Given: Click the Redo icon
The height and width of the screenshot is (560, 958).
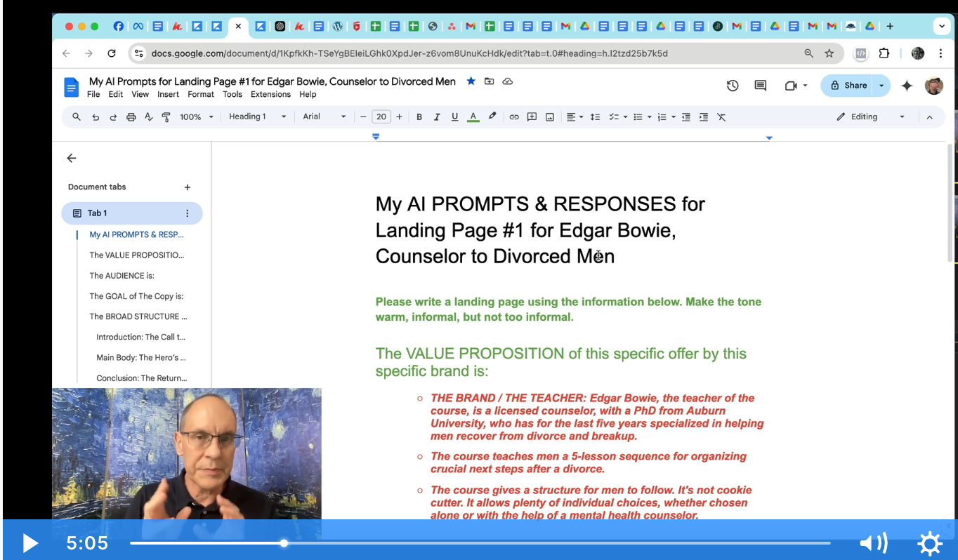Looking at the screenshot, I should pyautogui.click(x=113, y=117).
